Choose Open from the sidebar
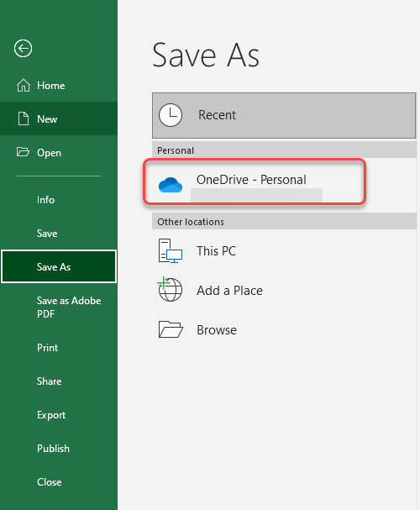Image resolution: width=420 pixels, height=510 pixels. [x=59, y=152]
